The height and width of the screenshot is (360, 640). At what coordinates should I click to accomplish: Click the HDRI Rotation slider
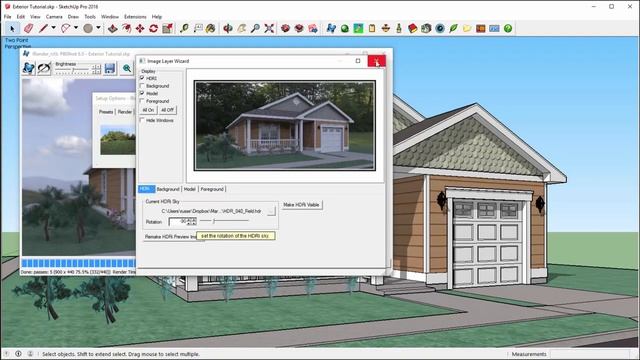click(x=224, y=221)
